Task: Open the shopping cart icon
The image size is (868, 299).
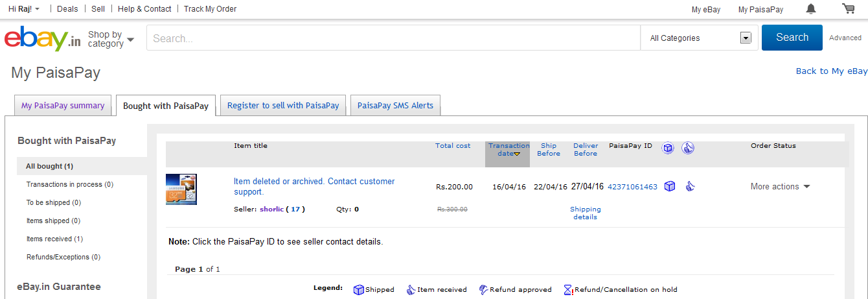Action: pos(848,8)
